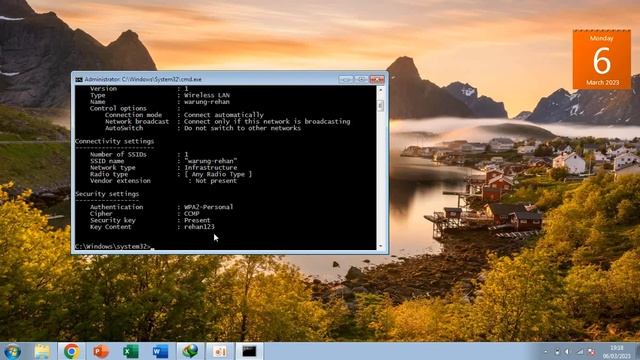Click the Cipher value CCMP
The image size is (640, 360).
point(192,213)
